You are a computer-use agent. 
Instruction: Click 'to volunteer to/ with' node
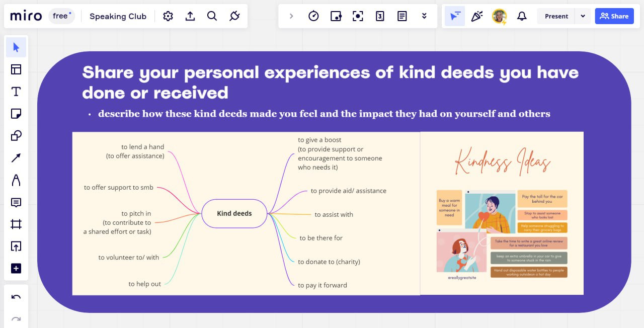point(129,257)
